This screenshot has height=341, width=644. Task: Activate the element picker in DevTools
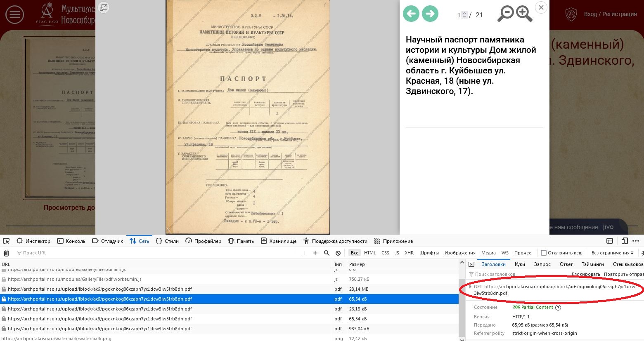(x=6, y=241)
